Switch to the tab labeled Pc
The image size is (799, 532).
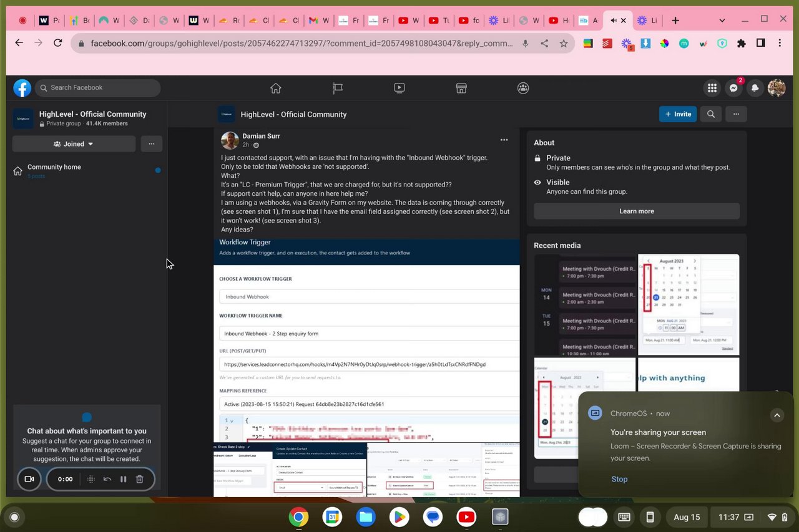(x=49, y=21)
